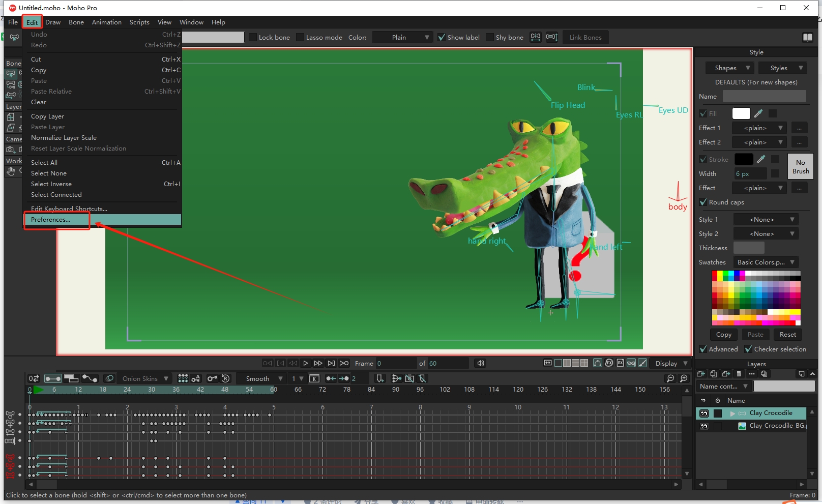Enable the Lock bone checkbox
Viewport: 822px width, 504px height.
253,38
